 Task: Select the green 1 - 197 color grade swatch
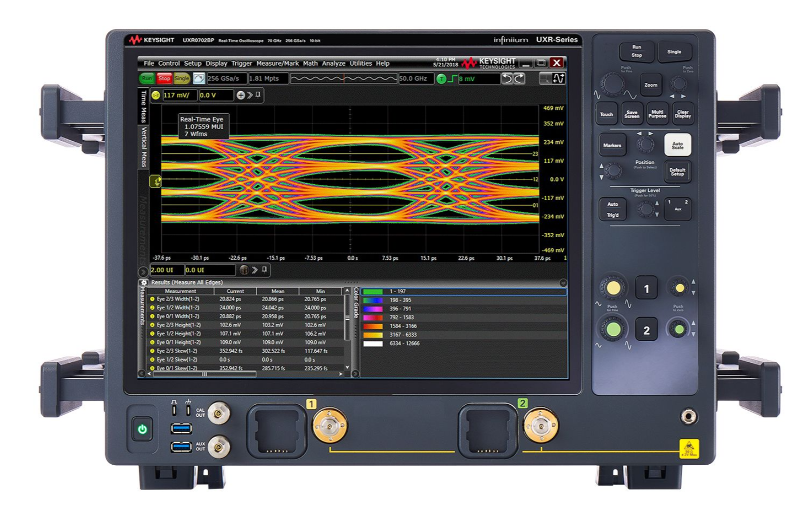(372, 292)
